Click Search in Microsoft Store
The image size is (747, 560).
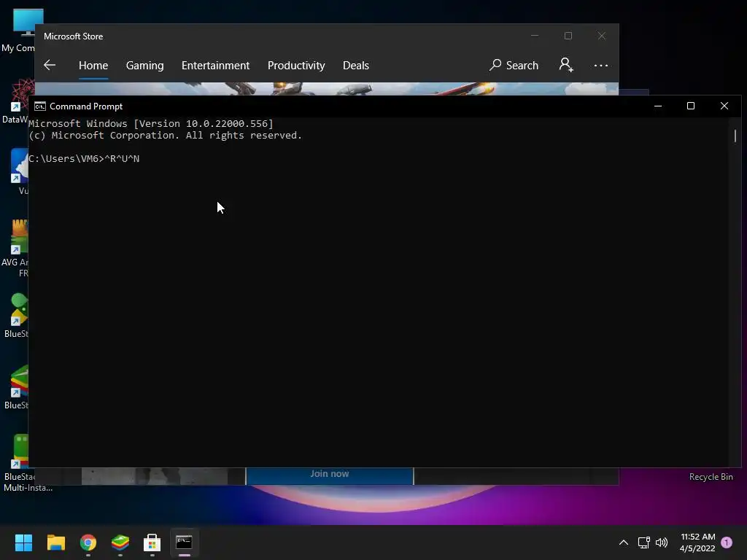point(514,65)
